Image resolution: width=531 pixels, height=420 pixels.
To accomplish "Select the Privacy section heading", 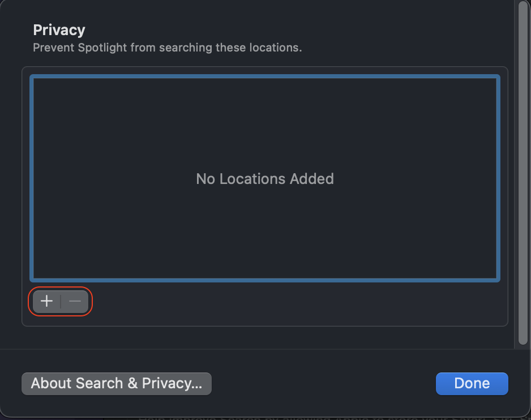I will (x=59, y=29).
